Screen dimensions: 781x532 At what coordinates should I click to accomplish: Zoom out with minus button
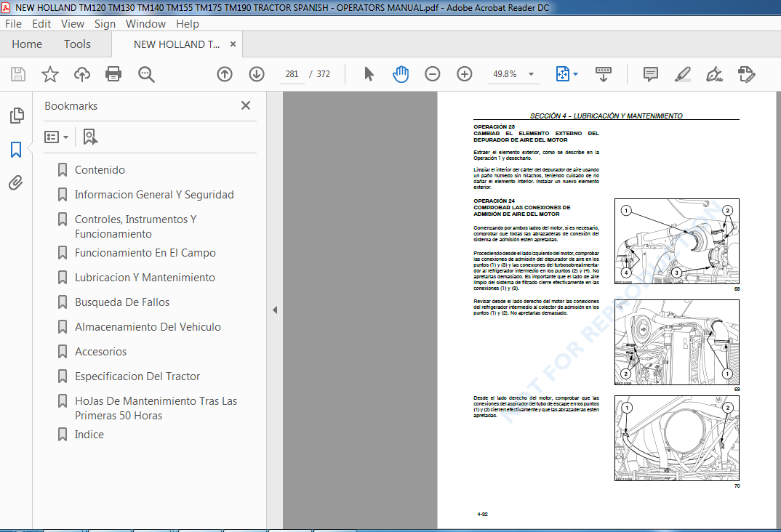tap(433, 74)
